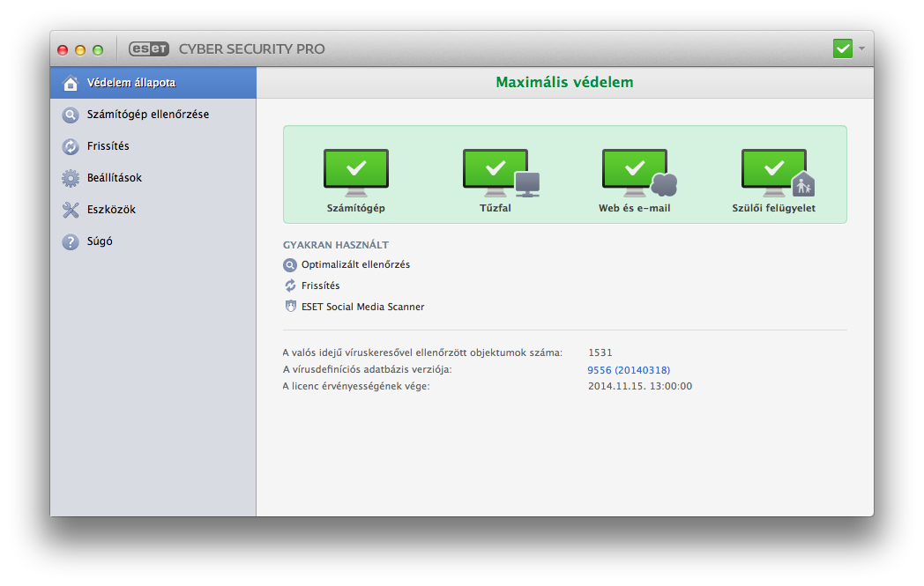Click the scanned objects count 1531
The image size is (924, 586).
pyautogui.click(x=600, y=352)
